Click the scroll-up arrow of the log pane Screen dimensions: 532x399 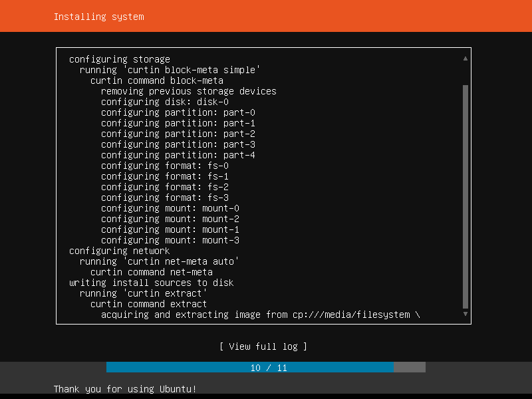tap(465, 59)
